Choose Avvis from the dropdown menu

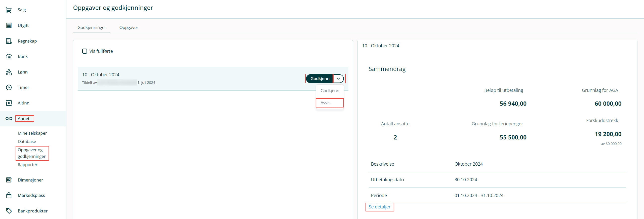coord(326,103)
